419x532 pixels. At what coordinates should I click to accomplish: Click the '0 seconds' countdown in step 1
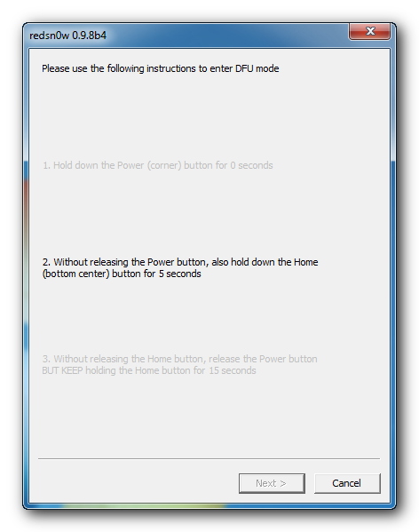pyautogui.click(x=251, y=165)
